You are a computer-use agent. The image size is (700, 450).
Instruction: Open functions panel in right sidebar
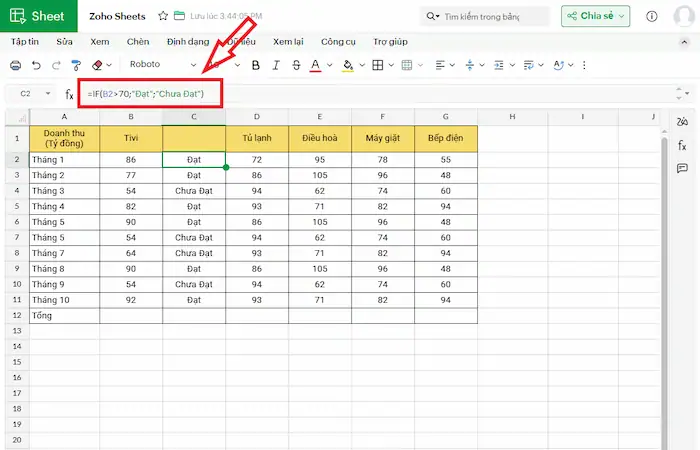[x=682, y=145]
